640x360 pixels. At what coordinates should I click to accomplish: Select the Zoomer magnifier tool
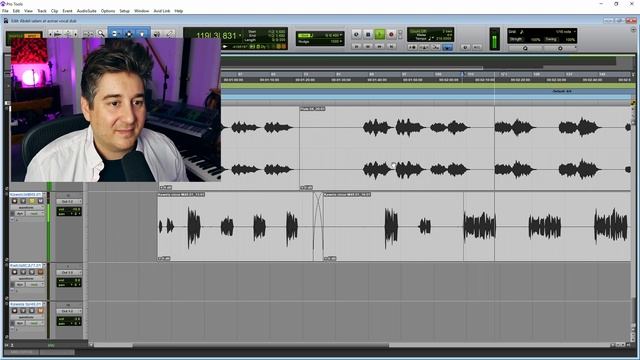(101, 34)
